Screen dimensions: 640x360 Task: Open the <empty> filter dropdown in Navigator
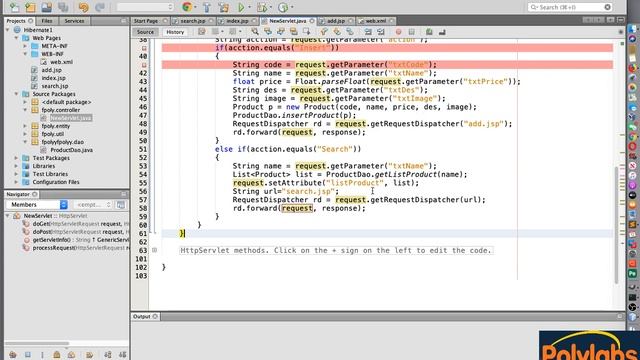coord(93,204)
